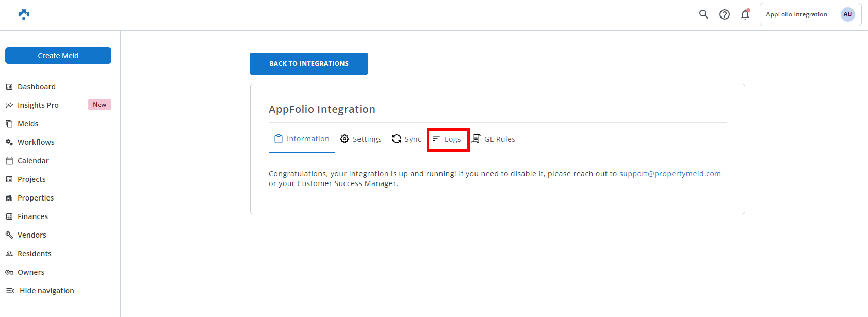The width and height of the screenshot is (868, 317).
Task: Open the Workflows section
Action: (36, 142)
